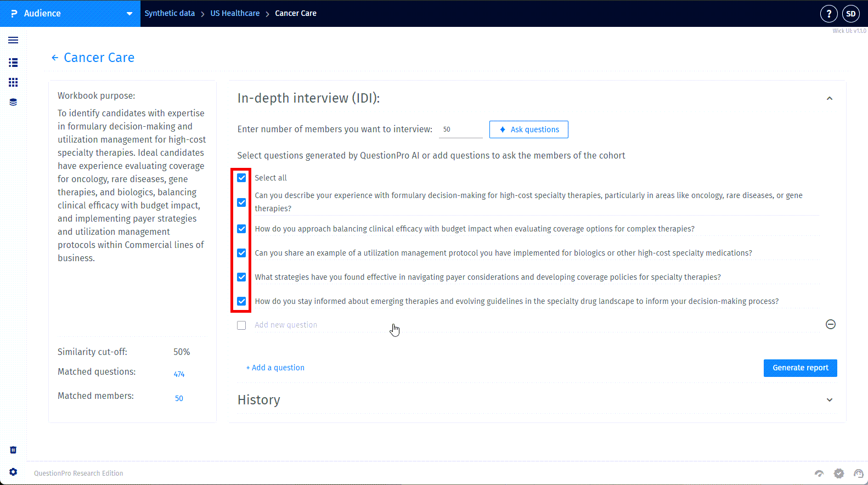Click the Similarity cut-off 50% value
This screenshot has width=868, height=485.
pyautogui.click(x=182, y=352)
